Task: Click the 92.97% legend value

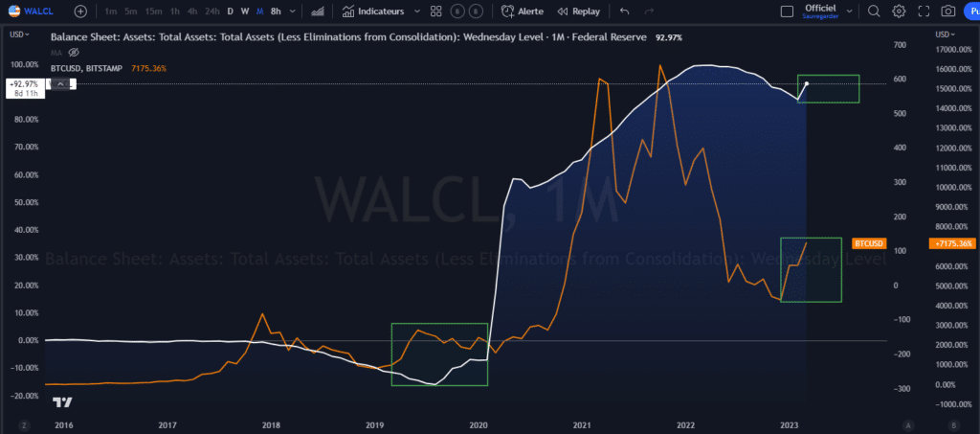Action: coord(669,37)
